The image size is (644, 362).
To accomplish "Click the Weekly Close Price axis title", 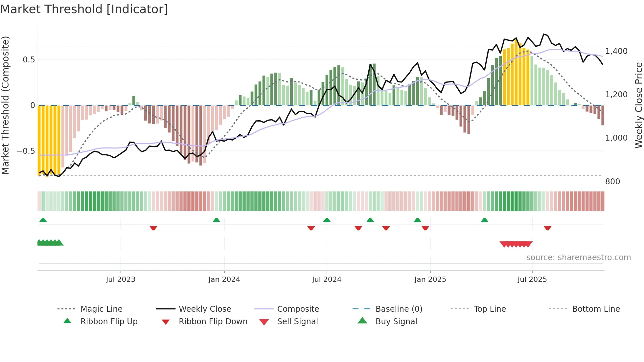I will point(638,105).
